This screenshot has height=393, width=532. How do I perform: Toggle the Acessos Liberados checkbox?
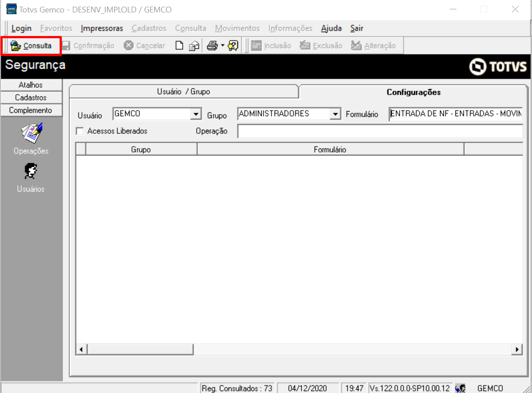tap(80, 131)
